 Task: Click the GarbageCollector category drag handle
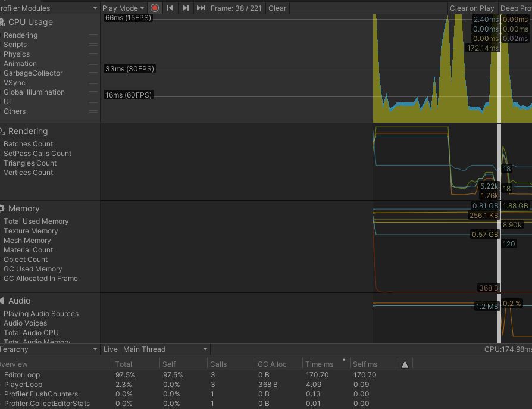click(93, 73)
